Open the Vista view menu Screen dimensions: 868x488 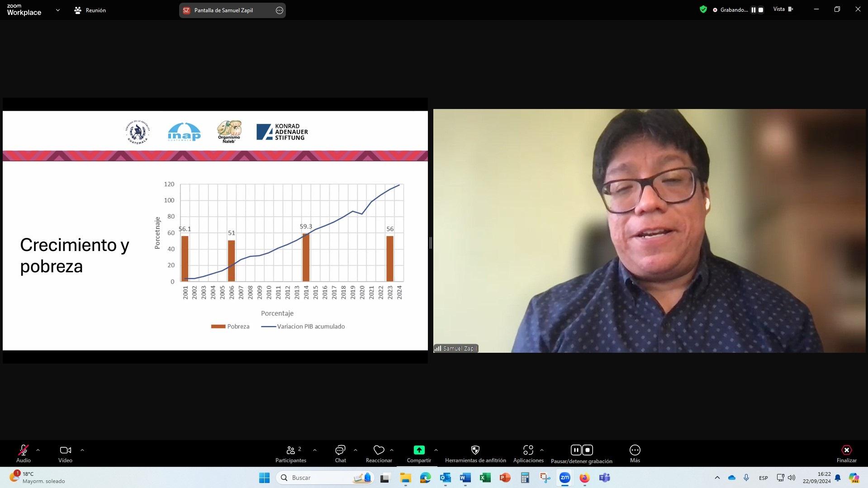783,9
